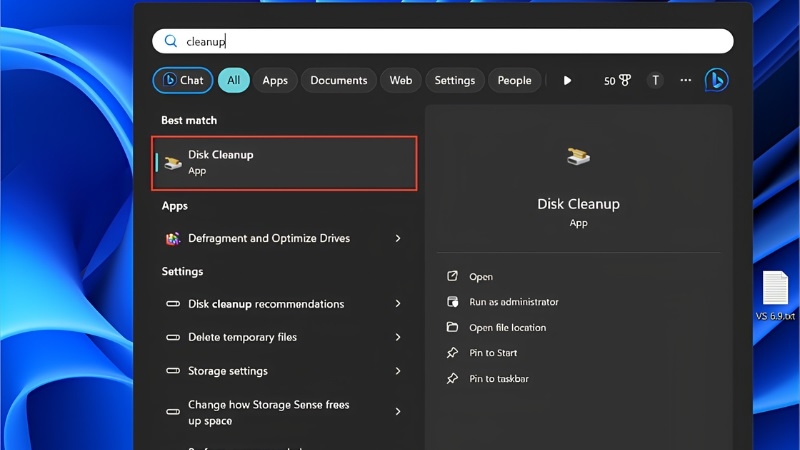The height and width of the screenshot is (450, 800).
Task: Choose Open file location
Action: pyautogui.click(x=508, y=328)
